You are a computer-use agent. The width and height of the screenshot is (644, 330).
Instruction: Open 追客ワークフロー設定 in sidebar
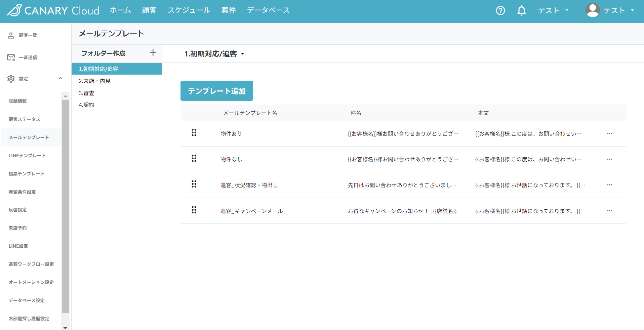click(31, 264)
